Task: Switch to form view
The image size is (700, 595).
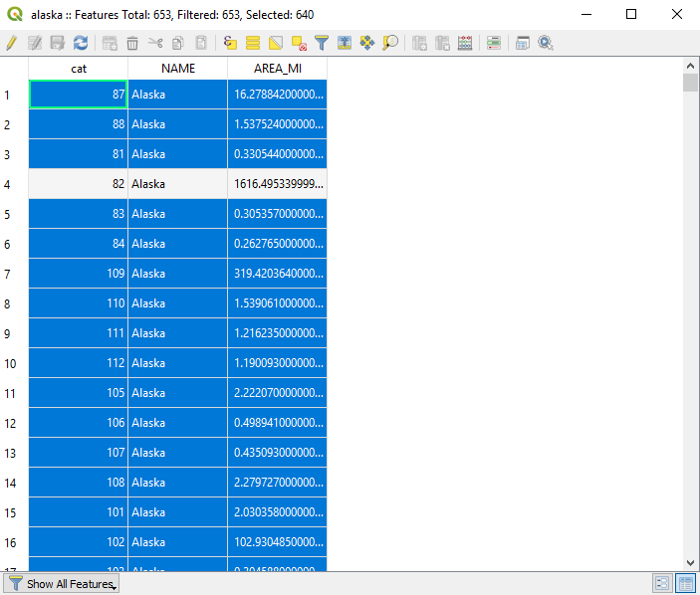Action: coord(662,583)
